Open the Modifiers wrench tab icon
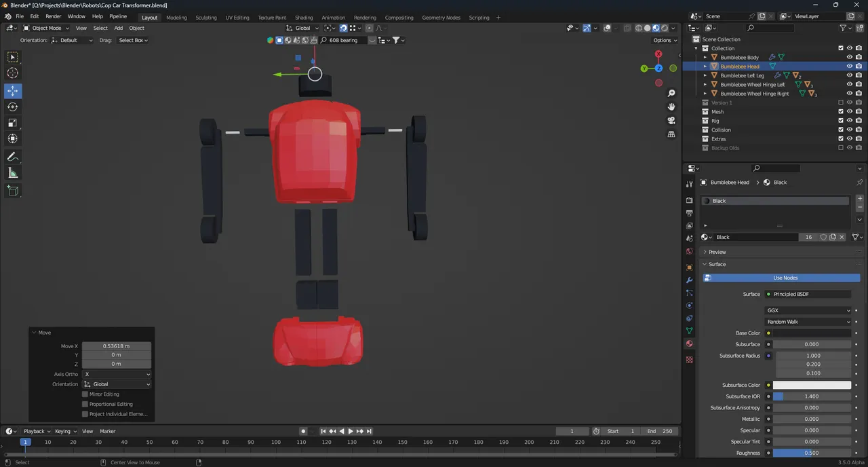Image resolution: width=868 pixels, height=467 pixels. pos(690,280)
